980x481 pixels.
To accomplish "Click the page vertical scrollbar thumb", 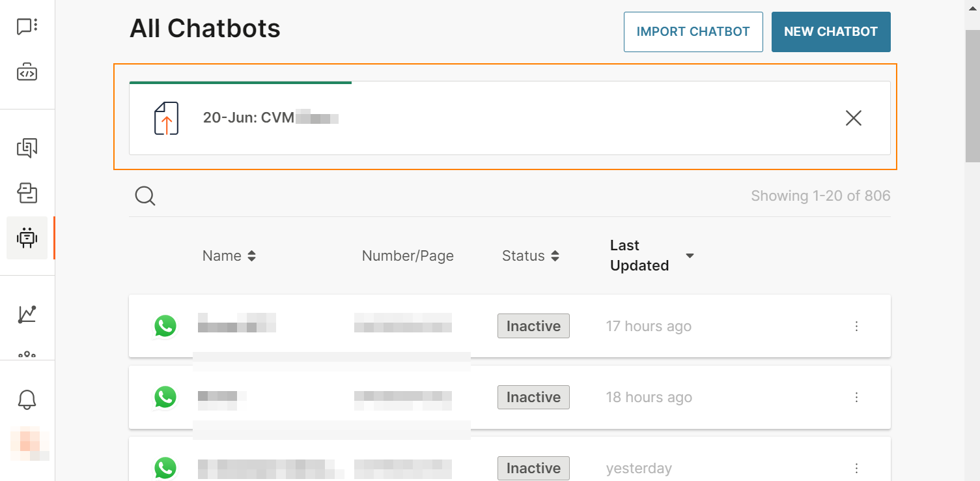I will [972, 96].
